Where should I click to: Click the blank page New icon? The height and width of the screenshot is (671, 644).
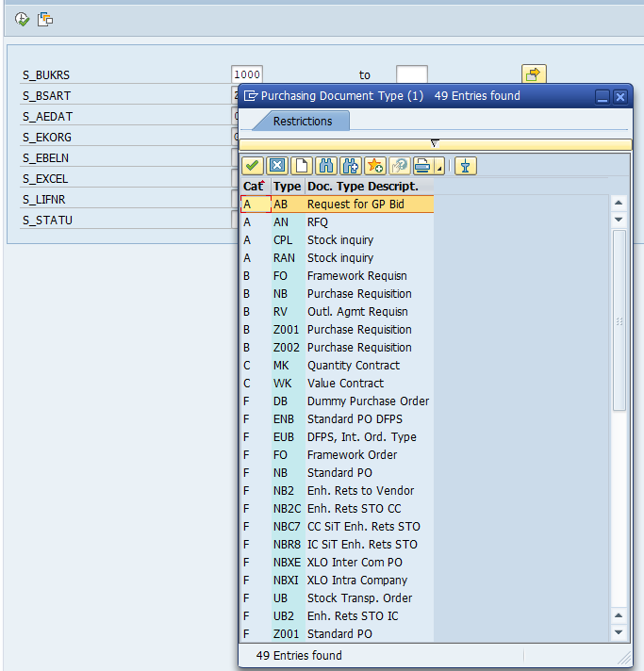pos(302,166)
